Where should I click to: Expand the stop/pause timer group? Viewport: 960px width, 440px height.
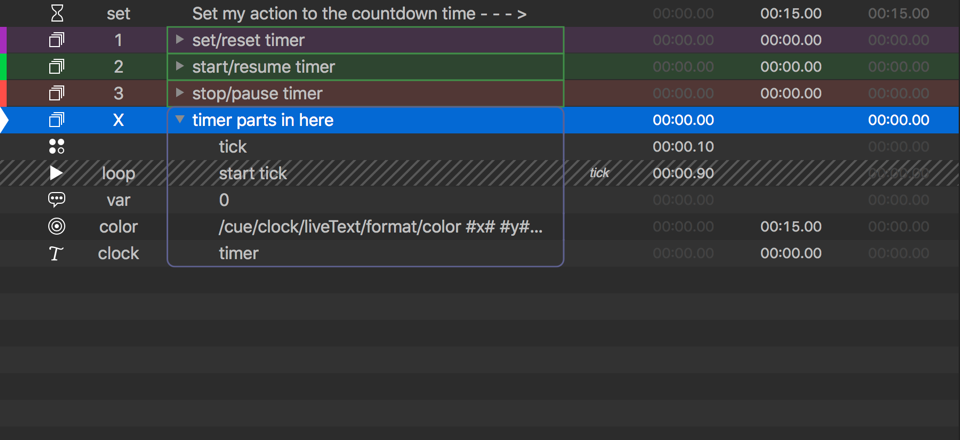tap(179, 93)
